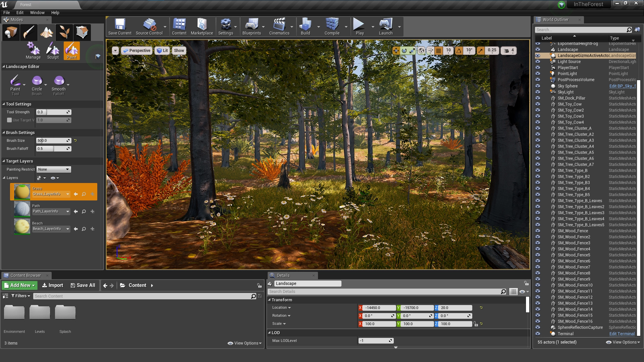Select the Geometry Editing mode icon

[82, 32]
